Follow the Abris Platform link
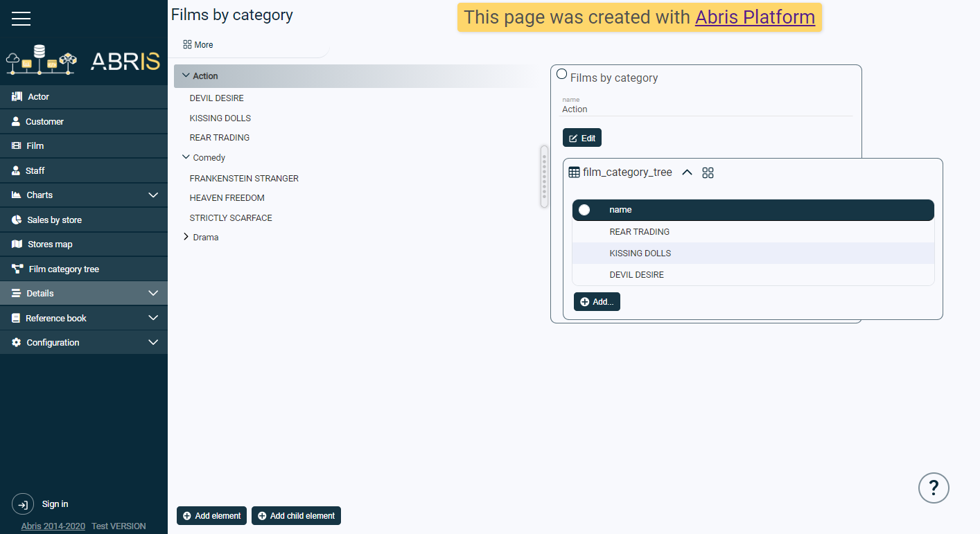Screen dimensions: 980x534 coord(755,17)
